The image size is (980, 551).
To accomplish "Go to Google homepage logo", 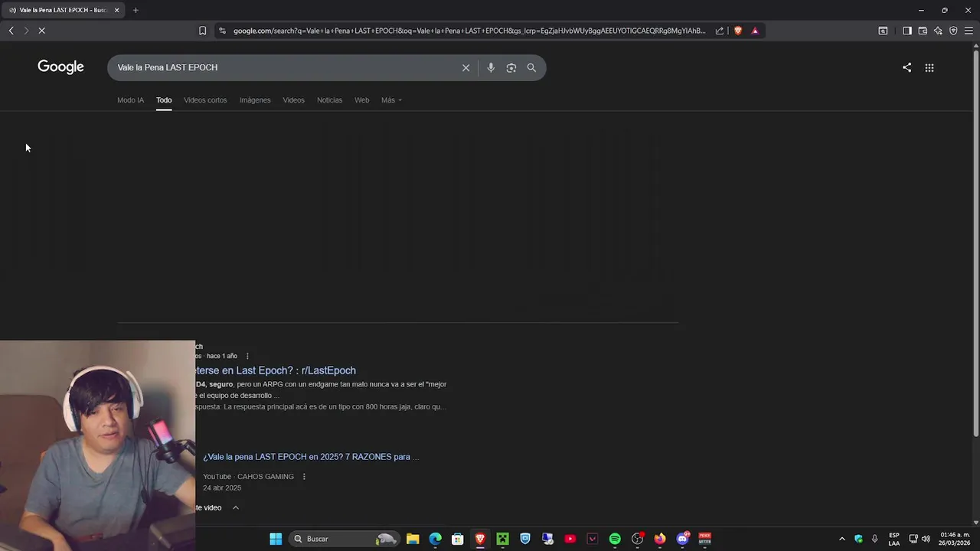I will 60,67.
